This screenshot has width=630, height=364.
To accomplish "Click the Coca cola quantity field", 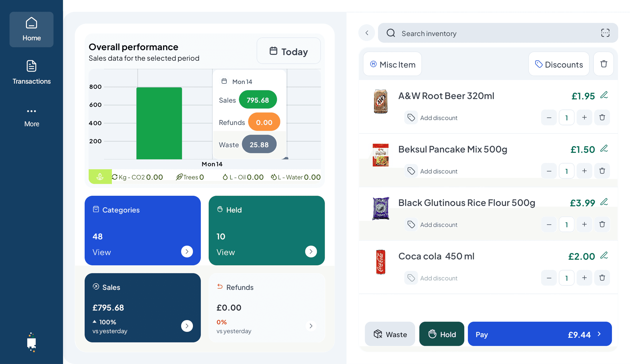I will [566, 278].
